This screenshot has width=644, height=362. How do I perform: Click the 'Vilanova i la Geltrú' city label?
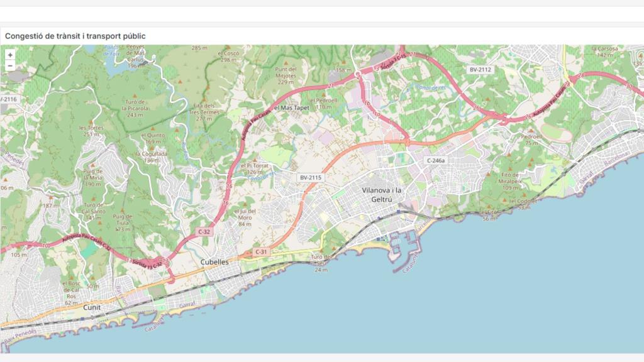pos(382,195)
